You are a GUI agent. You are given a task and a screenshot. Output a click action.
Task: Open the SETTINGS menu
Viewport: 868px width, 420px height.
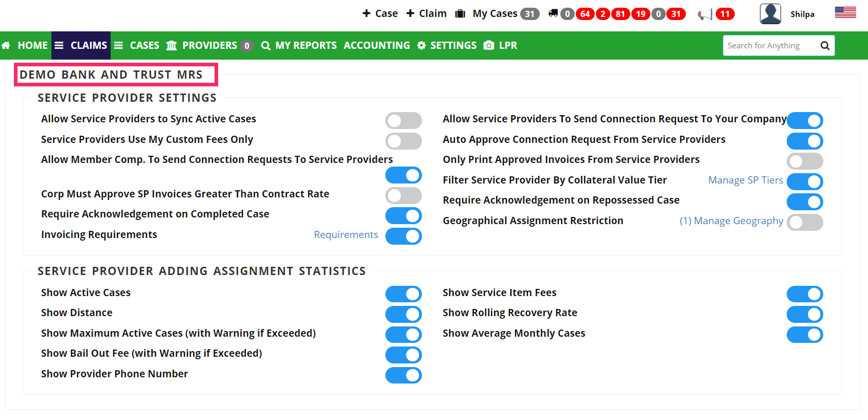(x=453, y=46)
